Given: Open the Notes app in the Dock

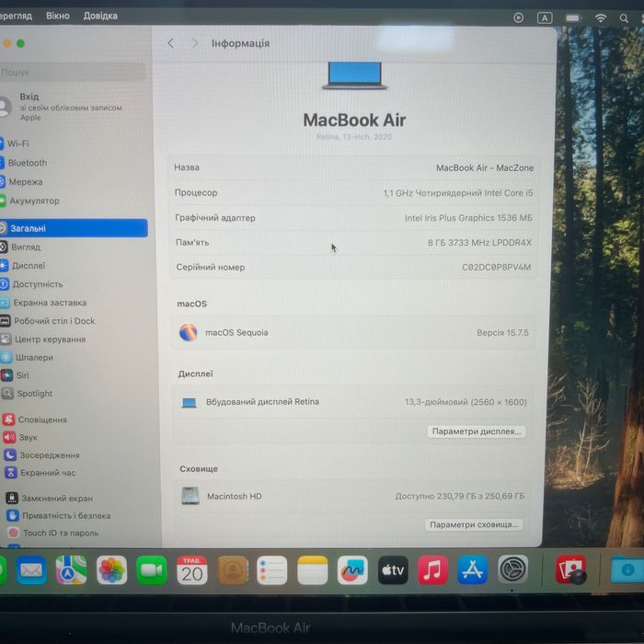Looking at the screenshot, I should click(x=312, y=570).
